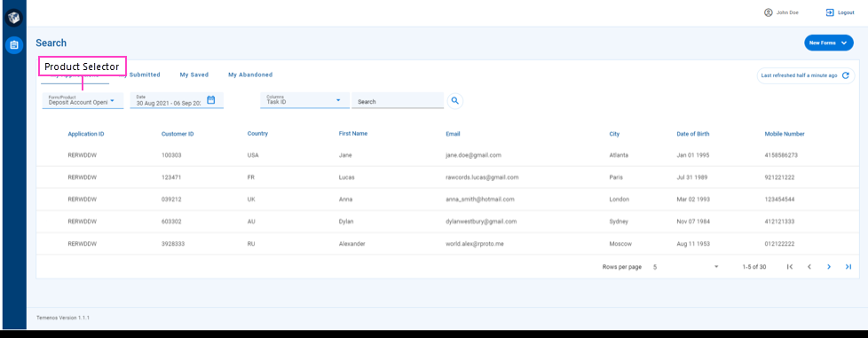Click customer ID 039212
Image resolution: width=868 pixels, height=338 pixels.
point(171,199)
